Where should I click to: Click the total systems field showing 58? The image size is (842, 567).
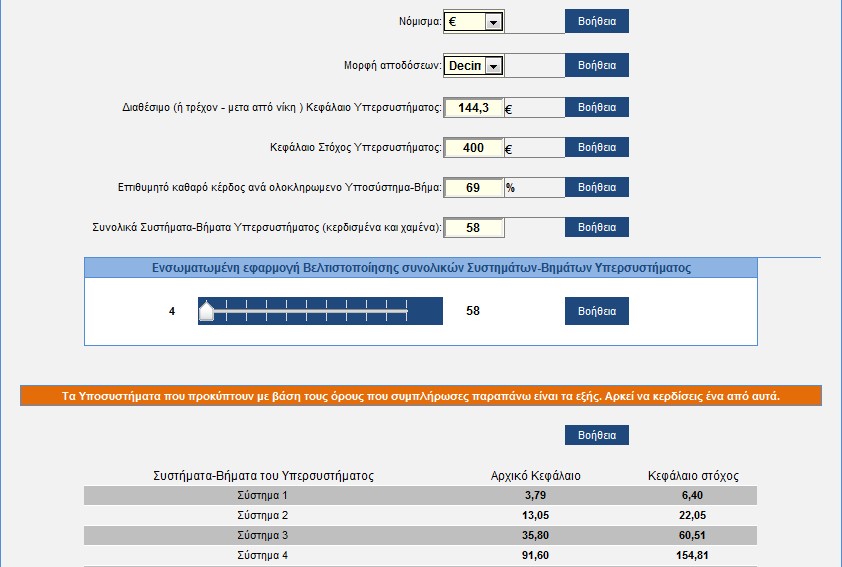click(473, 228)
